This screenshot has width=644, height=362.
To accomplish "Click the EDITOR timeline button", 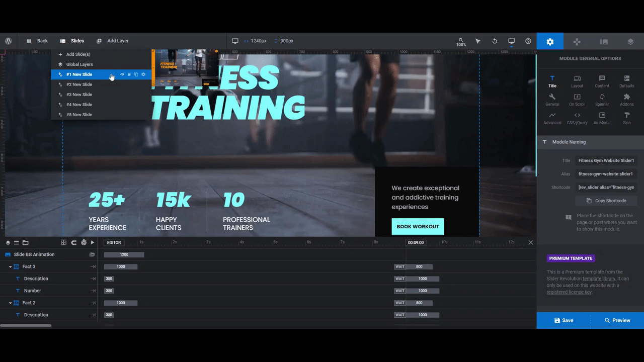I will pos(114,242).
